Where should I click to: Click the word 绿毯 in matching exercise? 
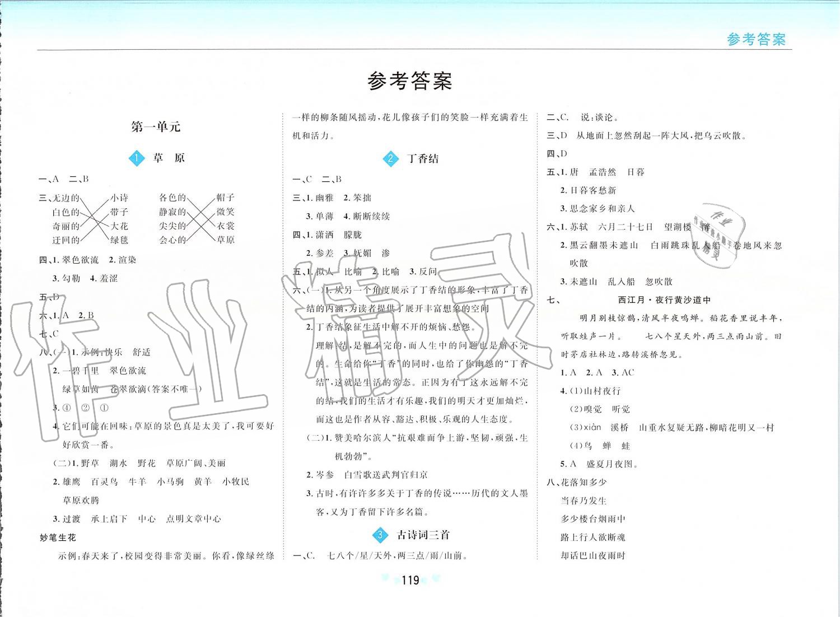coord(119,240)
